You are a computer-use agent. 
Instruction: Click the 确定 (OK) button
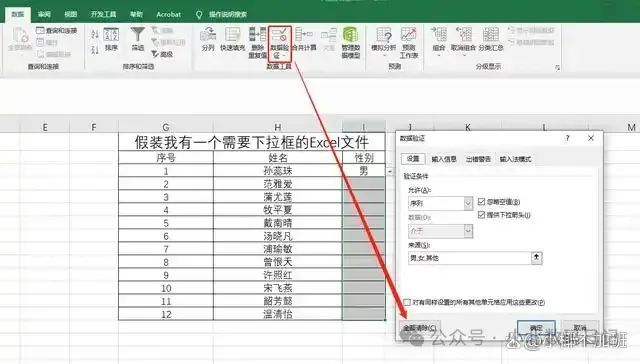point(536,327)
